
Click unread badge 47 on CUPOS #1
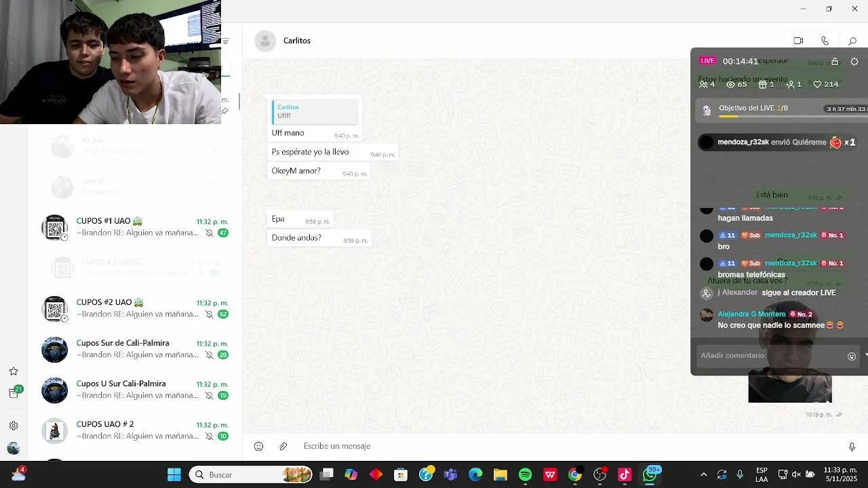(x=223, y=233)
